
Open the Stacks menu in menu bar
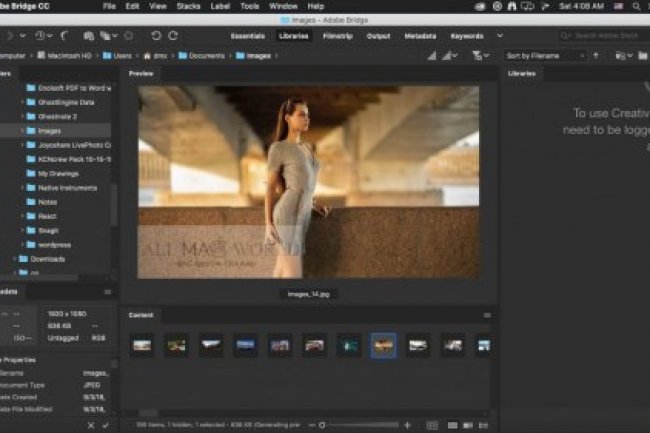tap(188, 6)
